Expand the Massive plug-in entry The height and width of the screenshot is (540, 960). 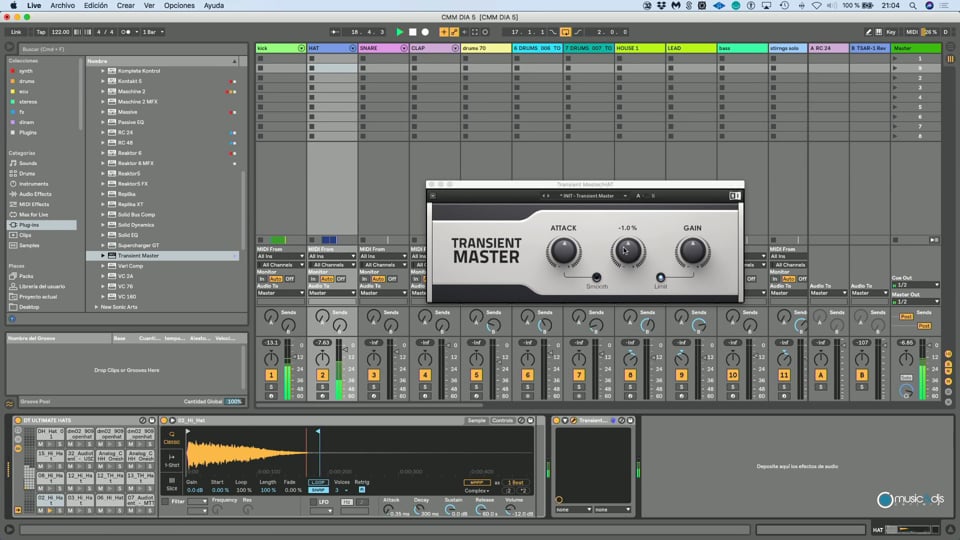103,112
